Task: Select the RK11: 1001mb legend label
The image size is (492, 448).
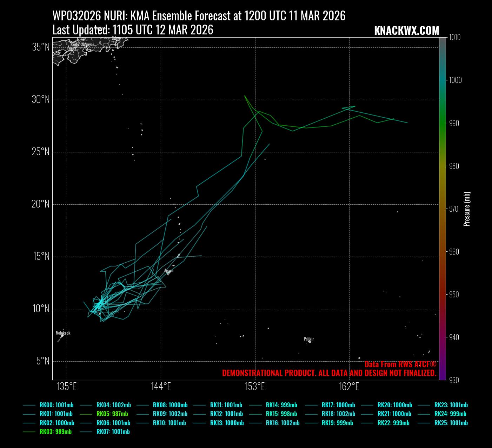Action: point(226,405)
